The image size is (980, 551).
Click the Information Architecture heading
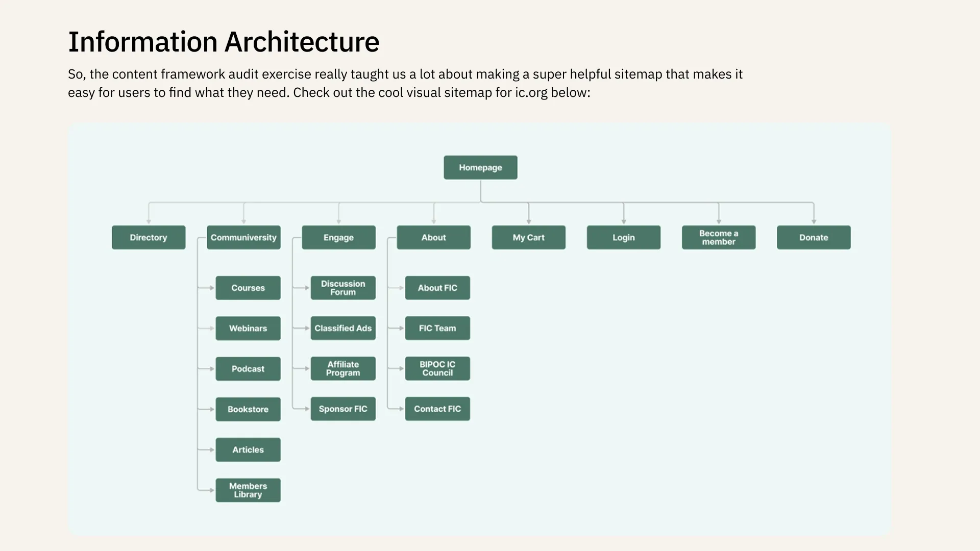tap(224, 42)
